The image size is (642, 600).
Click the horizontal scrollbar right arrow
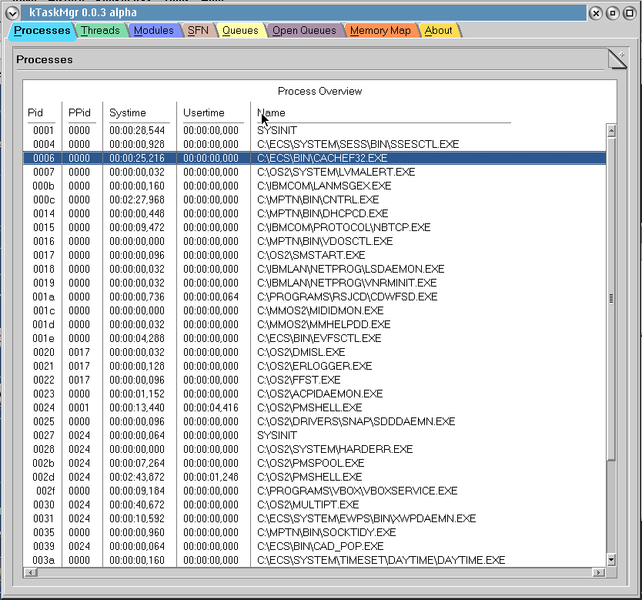[599, 572]
